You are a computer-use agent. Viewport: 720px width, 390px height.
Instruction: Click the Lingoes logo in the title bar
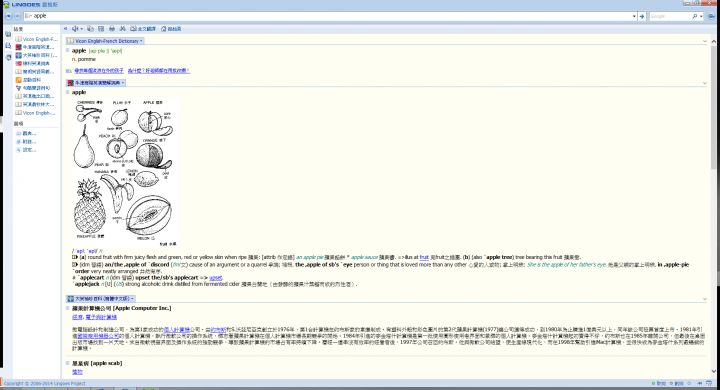[x=6, y=5]
